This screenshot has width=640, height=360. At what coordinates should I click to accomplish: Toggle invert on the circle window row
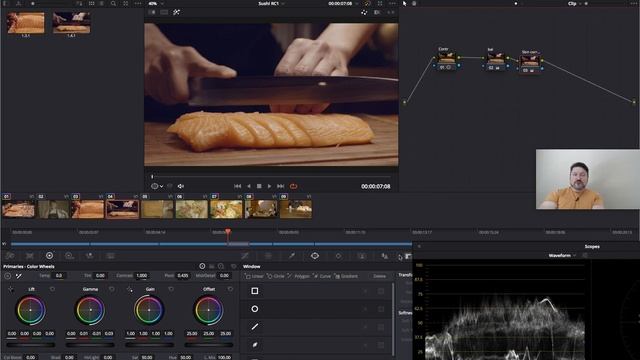tap(365, 309)
